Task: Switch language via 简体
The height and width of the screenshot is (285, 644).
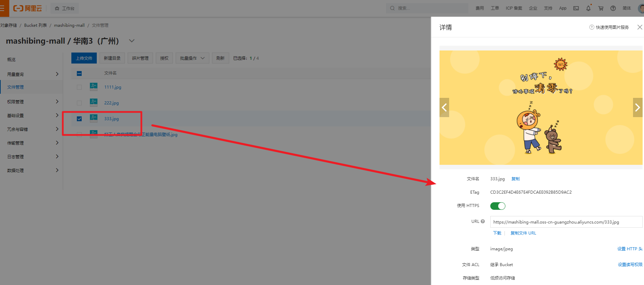Action: [627, 8]
